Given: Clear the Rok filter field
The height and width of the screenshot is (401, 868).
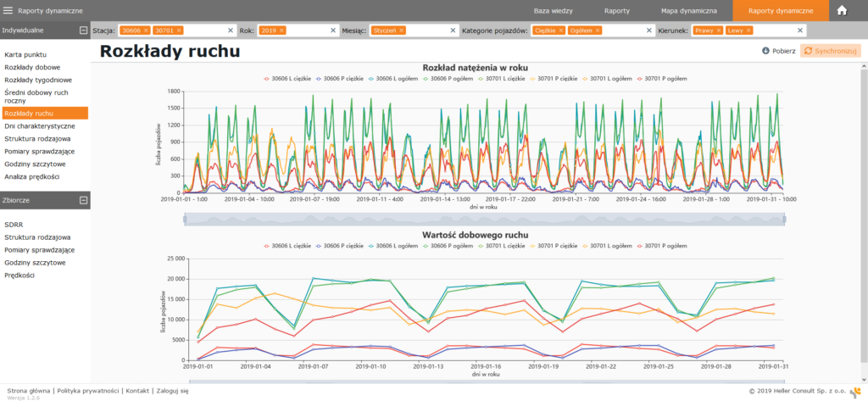Looking at the screenshot, I should [333, 31].
